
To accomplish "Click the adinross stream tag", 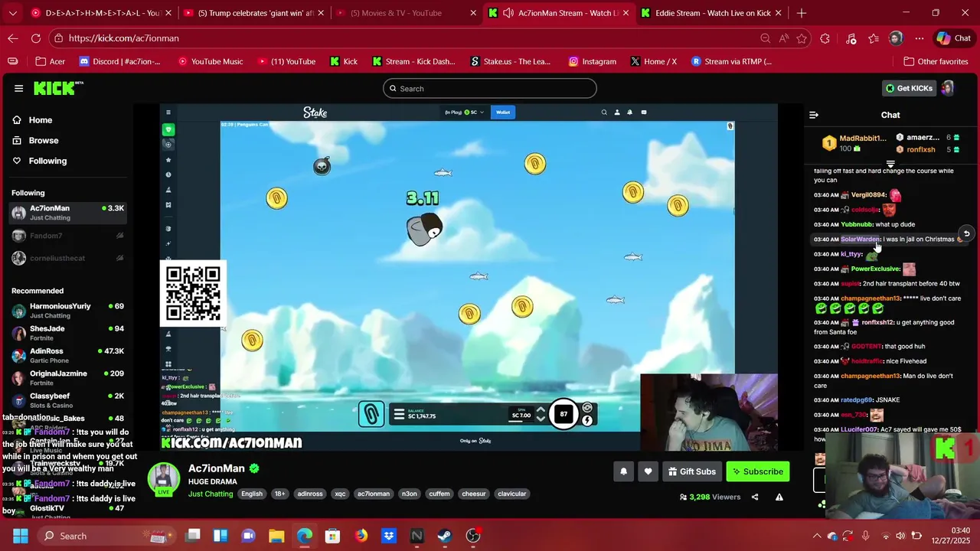I will point(310,494).
